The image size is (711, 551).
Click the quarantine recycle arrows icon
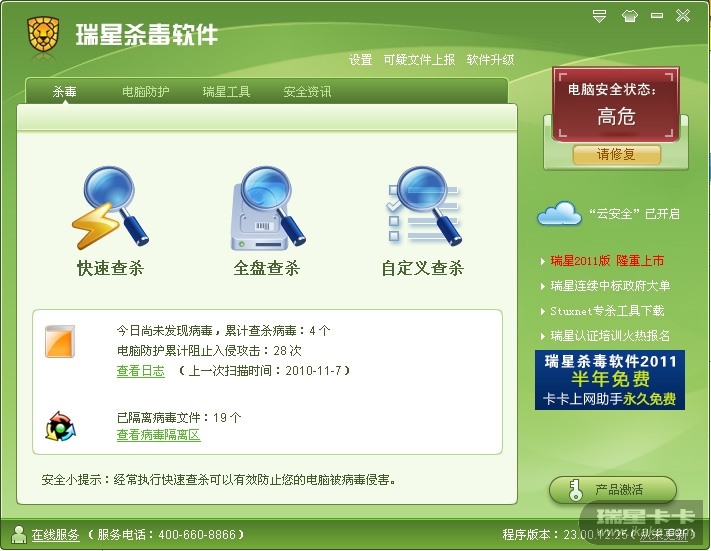click(x=60, y=426)
